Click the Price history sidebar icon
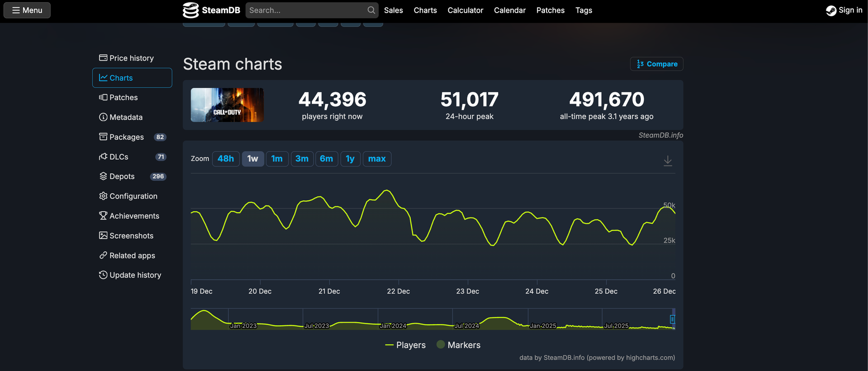Viewport: 868px width, 371px height. click(103, 58)
